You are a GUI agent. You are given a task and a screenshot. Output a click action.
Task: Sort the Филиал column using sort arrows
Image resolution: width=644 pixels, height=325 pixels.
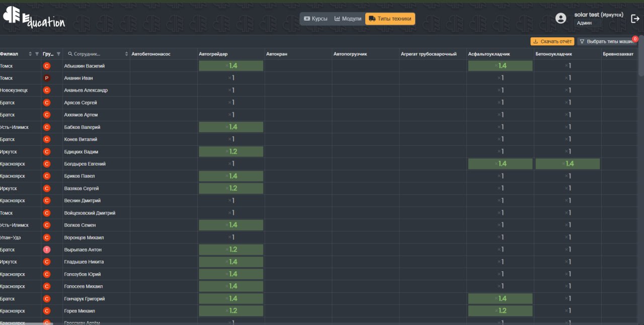[x=30, y=54]
